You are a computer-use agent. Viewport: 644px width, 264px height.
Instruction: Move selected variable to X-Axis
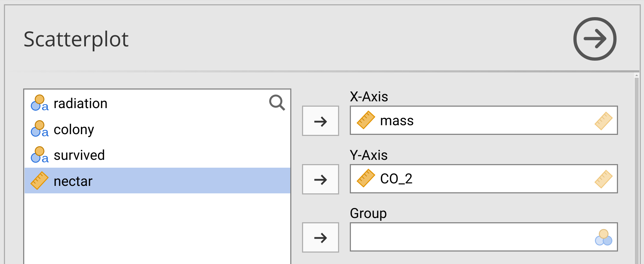click(x=320, y=121)
